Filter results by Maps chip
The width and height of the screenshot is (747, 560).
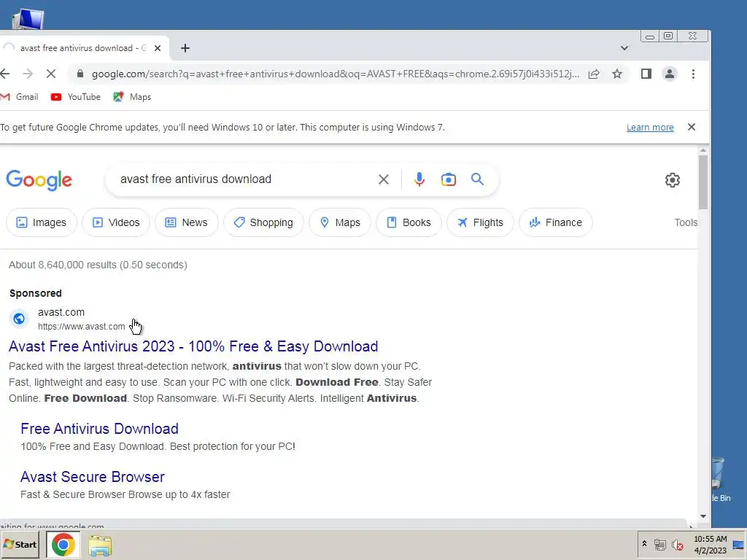point(340,222)
